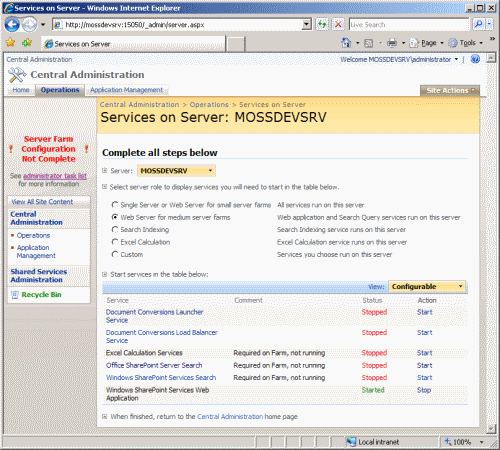
Task: Select Search Indexing radio option
Action: (x=115, y=229)
